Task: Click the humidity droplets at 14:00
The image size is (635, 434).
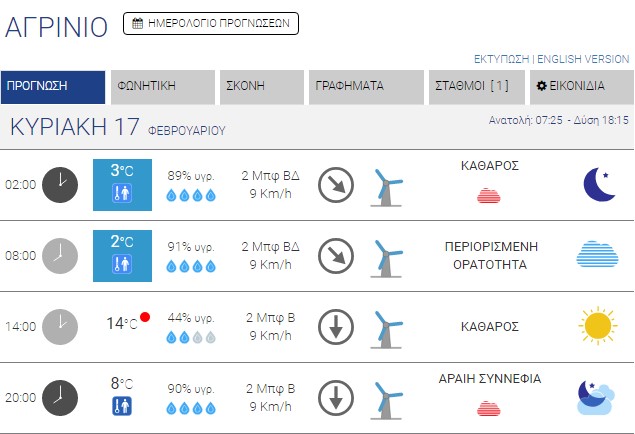Action: pos(190,338)
